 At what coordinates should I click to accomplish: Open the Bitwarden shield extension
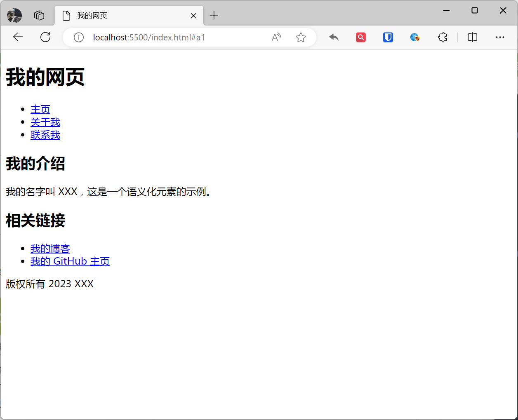[388, 37]
